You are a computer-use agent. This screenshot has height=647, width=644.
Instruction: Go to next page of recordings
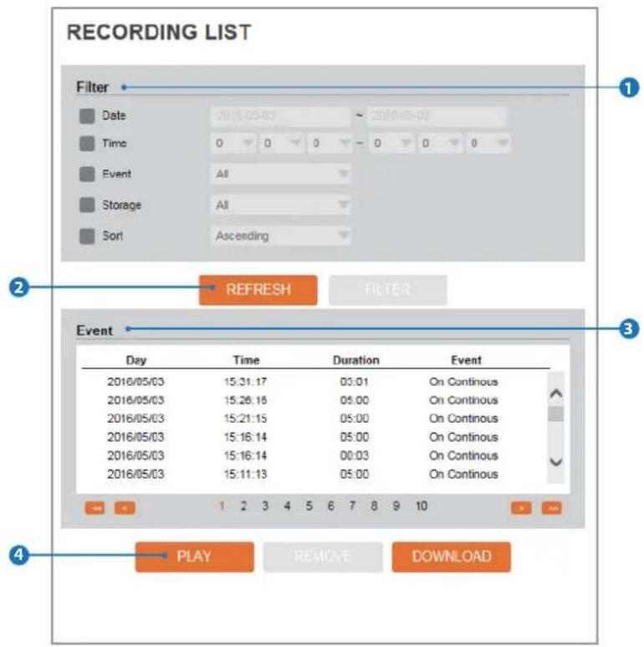click(522, 508)
